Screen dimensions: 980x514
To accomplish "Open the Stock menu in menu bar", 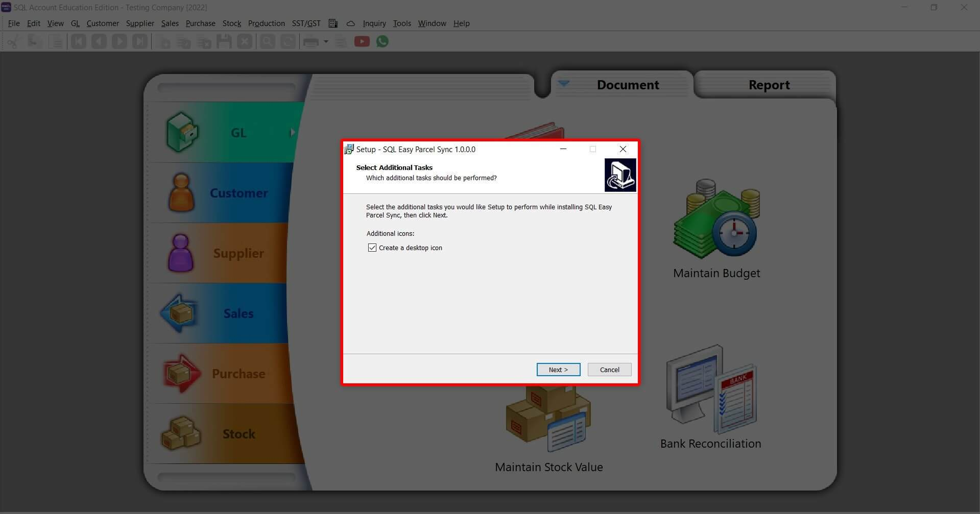I will click(x=232, y=23).
